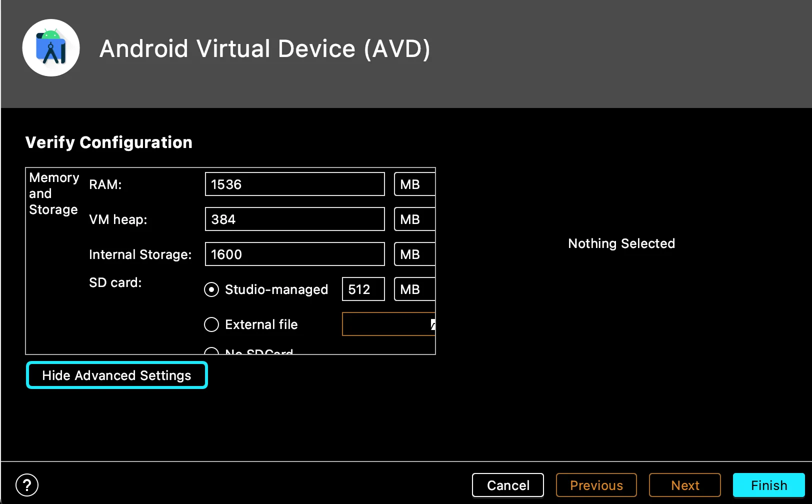Open the SD card size unit dropdown

(x=414, y=289)
